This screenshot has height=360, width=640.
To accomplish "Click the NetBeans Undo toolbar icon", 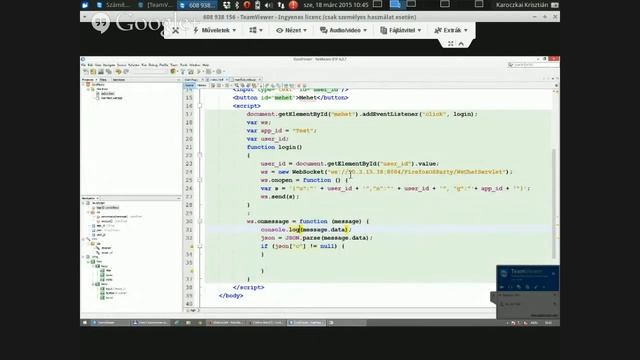I will [118, 71].
